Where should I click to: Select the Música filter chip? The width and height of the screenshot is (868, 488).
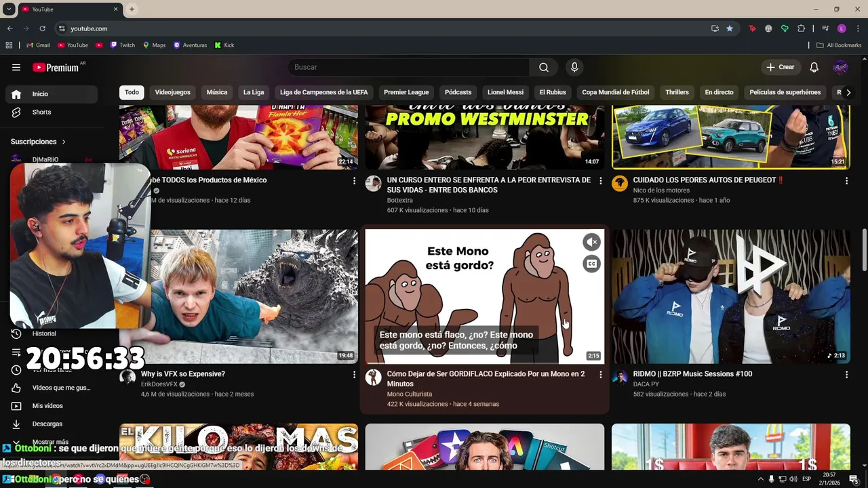[x=217, y=92]
